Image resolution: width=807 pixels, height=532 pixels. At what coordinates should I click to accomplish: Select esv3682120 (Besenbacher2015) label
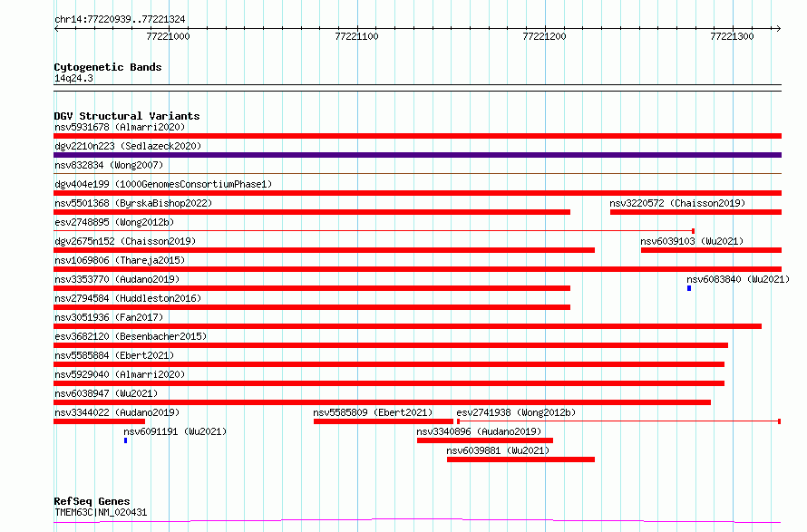[x=131, y=336]
